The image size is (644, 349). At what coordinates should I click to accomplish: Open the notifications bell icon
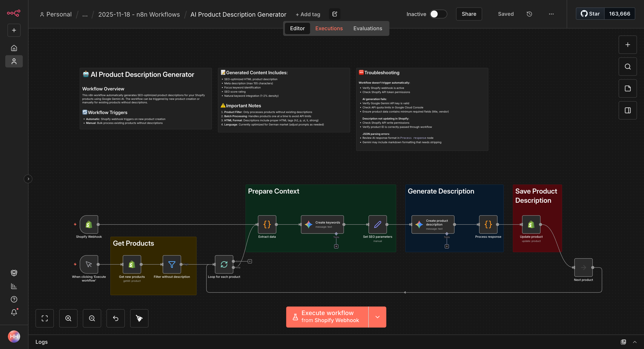[x=14, y=312]
